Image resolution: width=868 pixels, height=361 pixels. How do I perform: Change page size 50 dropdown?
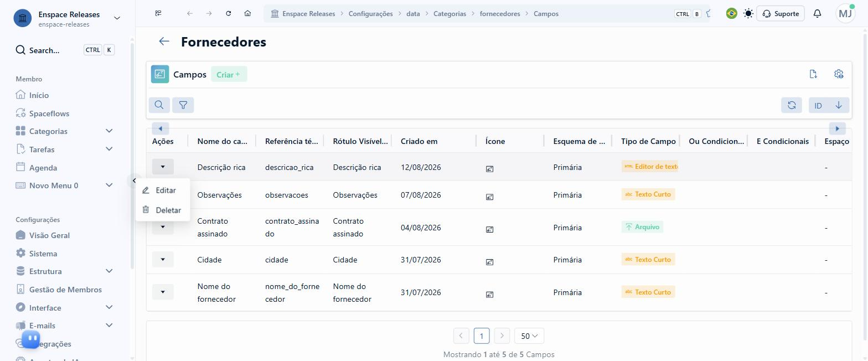click(x=529, y=336)
